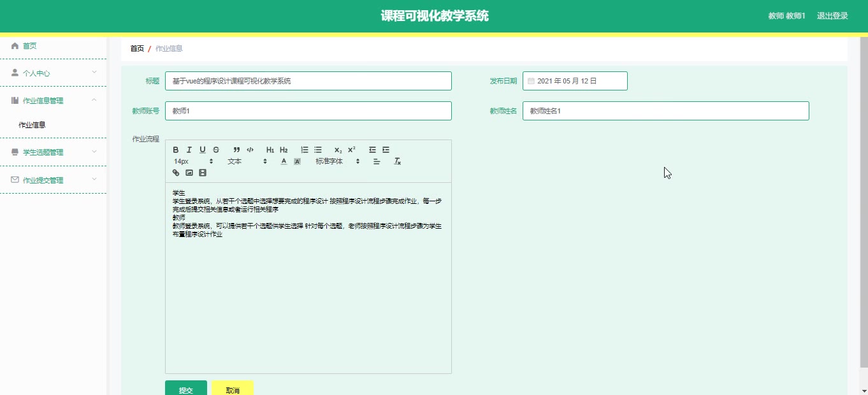Image resolution: width=868 pixels, height=395 pixels.
Task: Toggle underline in the editor toolbar
Action: (202, 150)
